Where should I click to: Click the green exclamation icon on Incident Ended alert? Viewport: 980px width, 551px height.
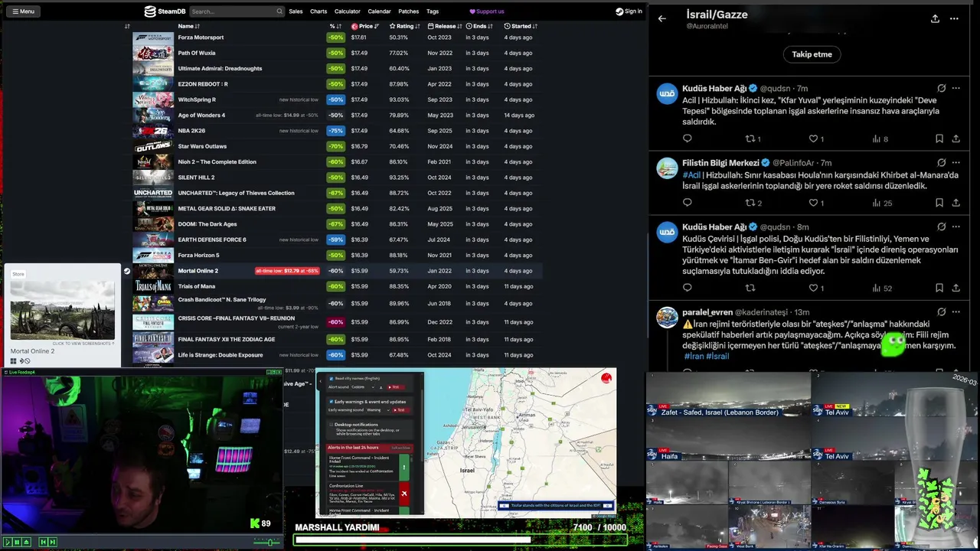pyautogui.click(x=404, y=467)
